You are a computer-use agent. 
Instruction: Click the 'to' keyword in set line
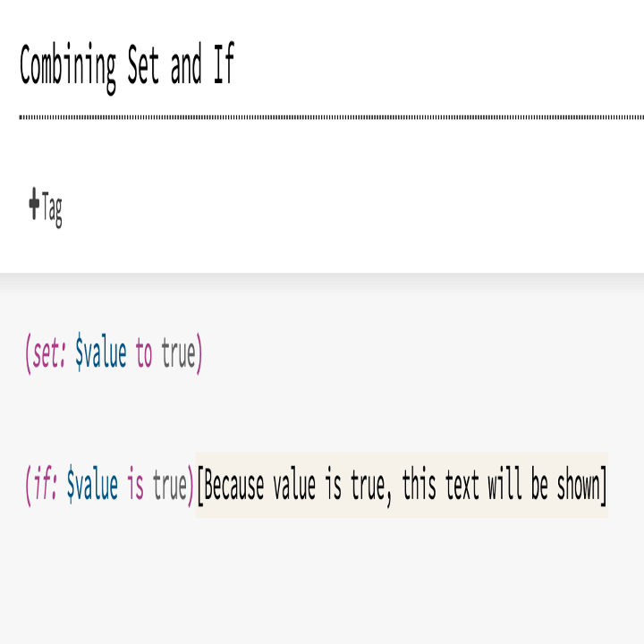(144, 355)
